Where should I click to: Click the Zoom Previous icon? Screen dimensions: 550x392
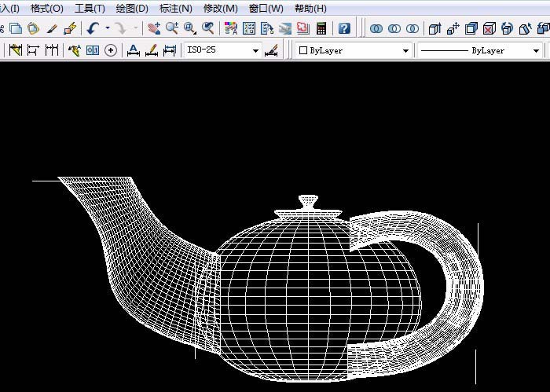point(208,28)
